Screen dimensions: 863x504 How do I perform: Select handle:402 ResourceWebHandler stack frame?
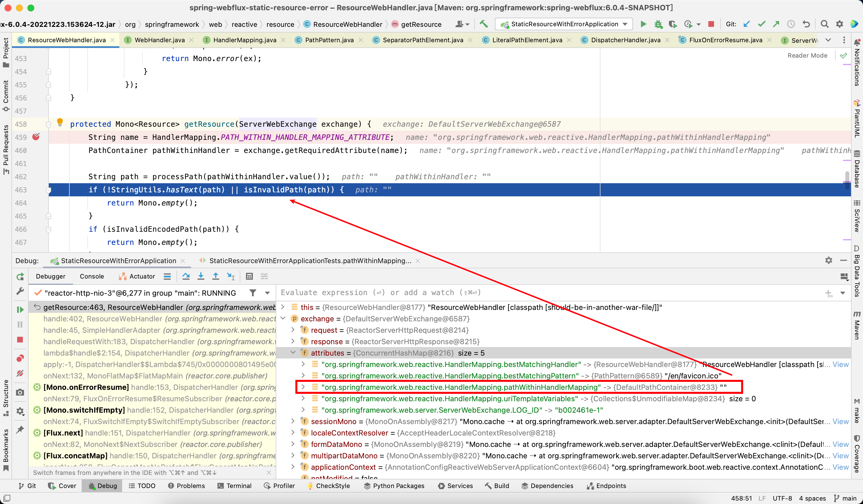click(x=152, y=318)
